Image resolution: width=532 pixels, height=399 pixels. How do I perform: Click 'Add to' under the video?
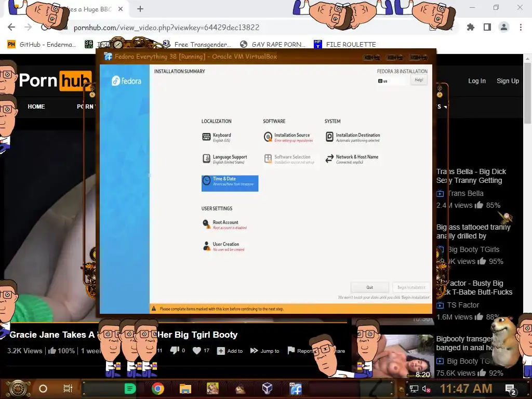(230, 351)
